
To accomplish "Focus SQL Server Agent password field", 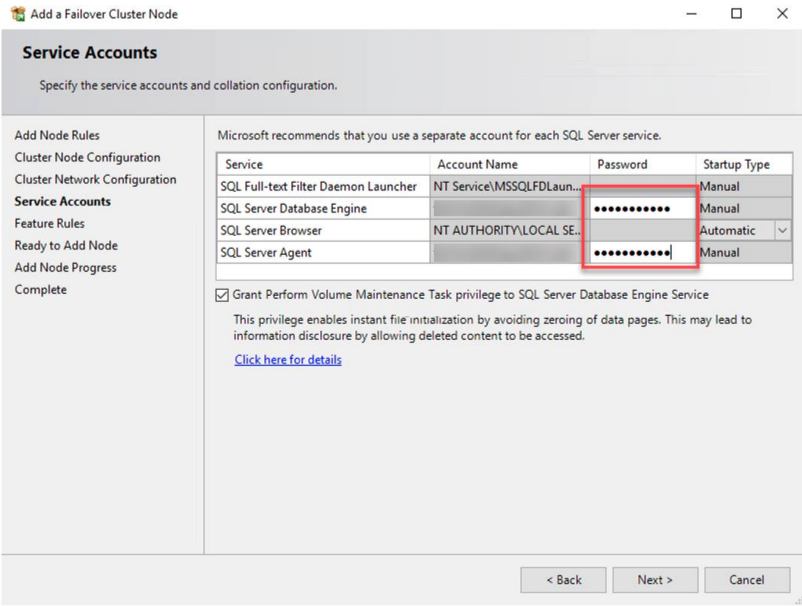I will (642, 253).
